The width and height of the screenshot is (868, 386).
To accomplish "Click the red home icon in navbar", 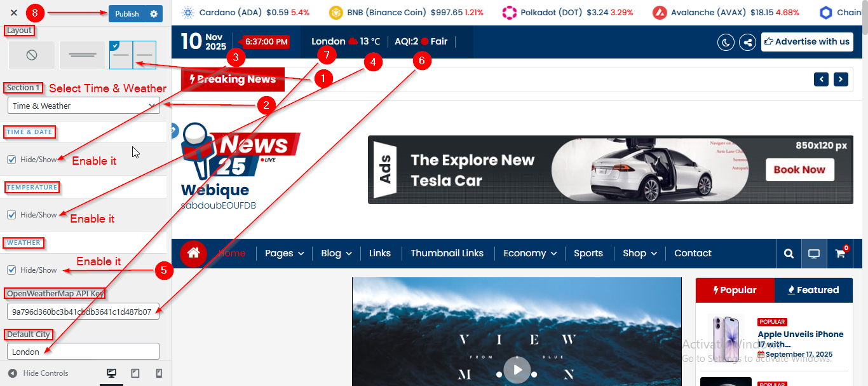I will tap(194, 253).
